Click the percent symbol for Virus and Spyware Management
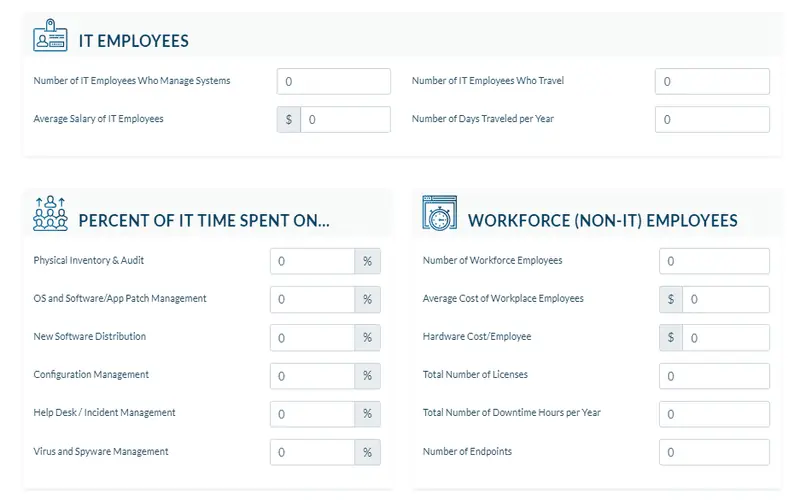800x500 pixels. click(367, 452)
